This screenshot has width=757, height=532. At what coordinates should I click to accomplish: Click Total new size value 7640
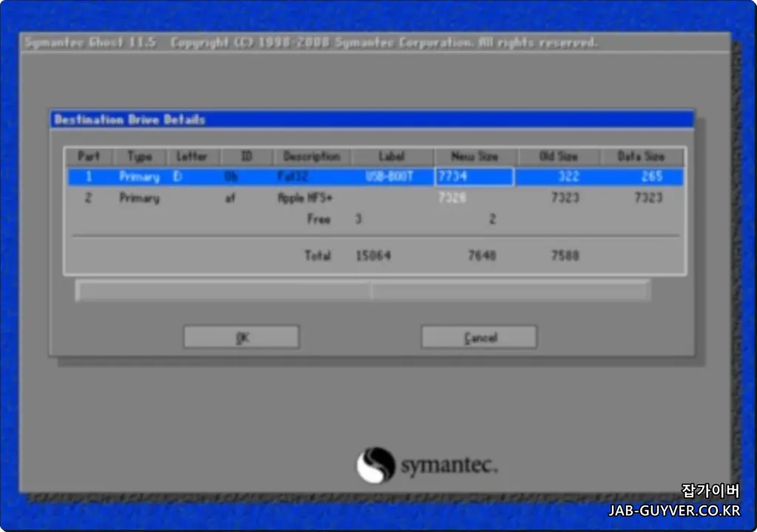point(482,256)
